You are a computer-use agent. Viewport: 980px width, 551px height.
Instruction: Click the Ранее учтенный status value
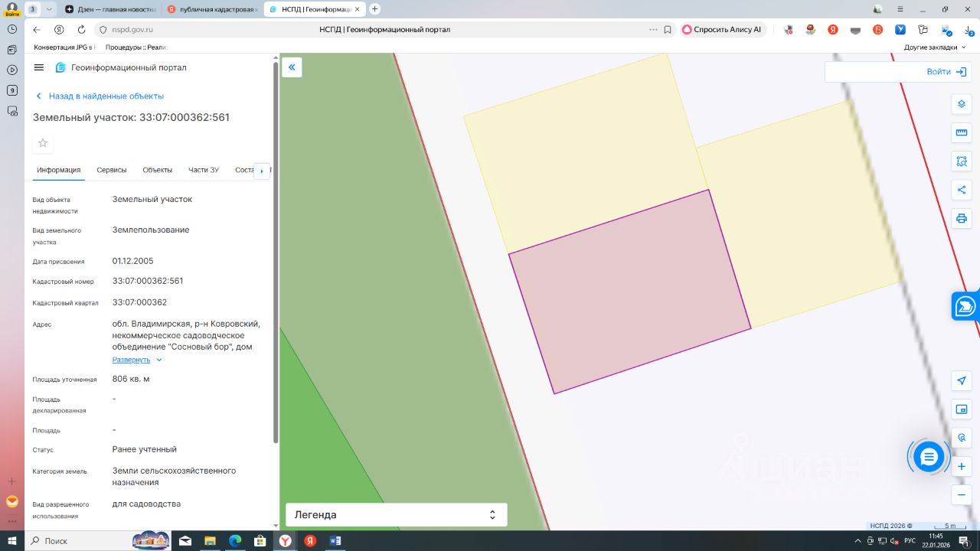[x=145, y=449]
